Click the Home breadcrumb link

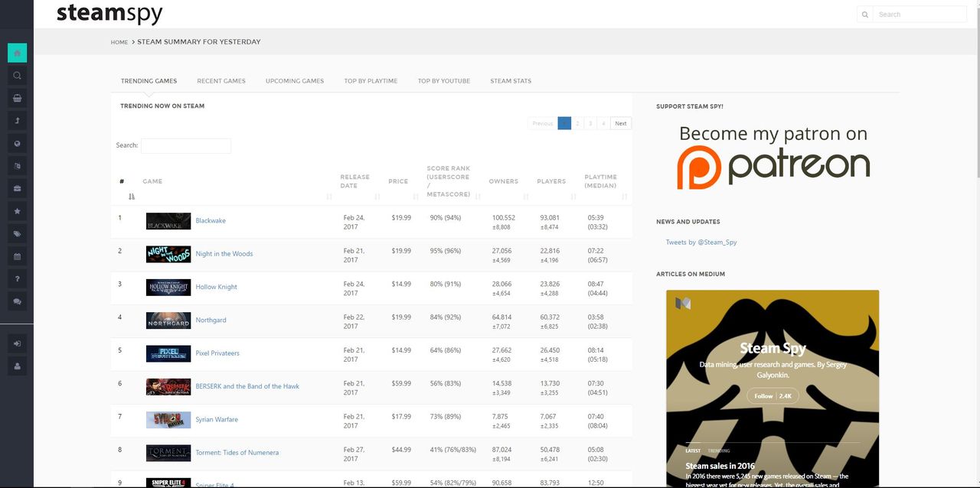coord(119,42)
